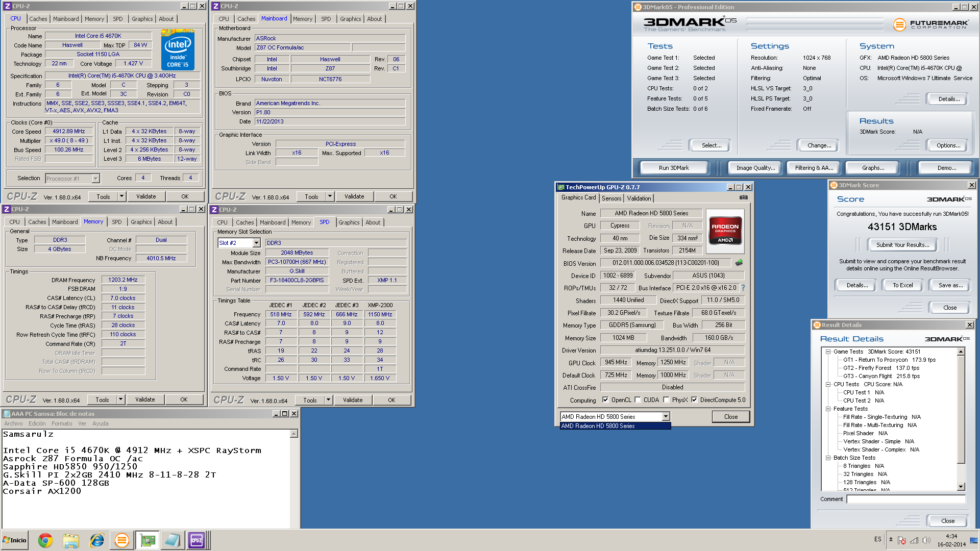Open Windows Explorer from the taskbar
Screen dimensions: 980x551
[71, 540]
